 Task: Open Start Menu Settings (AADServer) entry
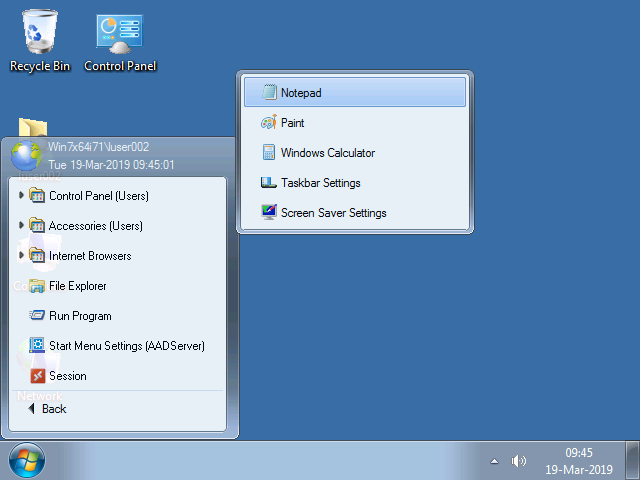[126, 346]
